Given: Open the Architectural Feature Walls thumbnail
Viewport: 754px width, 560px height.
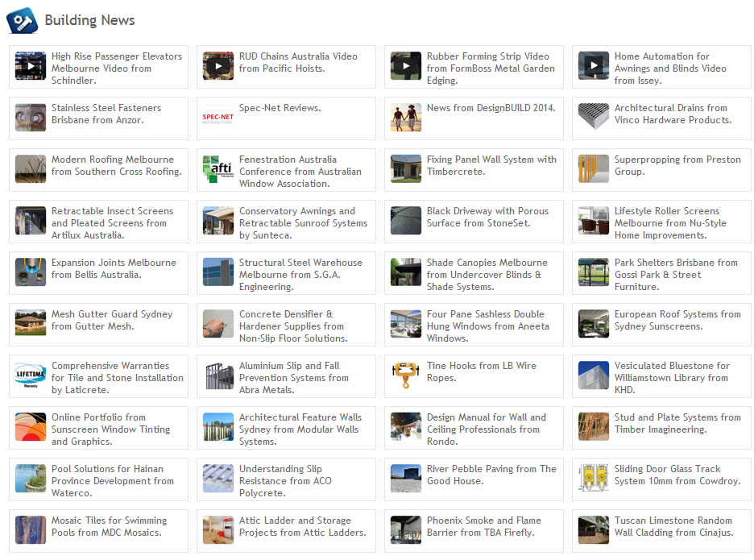Looking at the screenshot, I should [218, 426].
